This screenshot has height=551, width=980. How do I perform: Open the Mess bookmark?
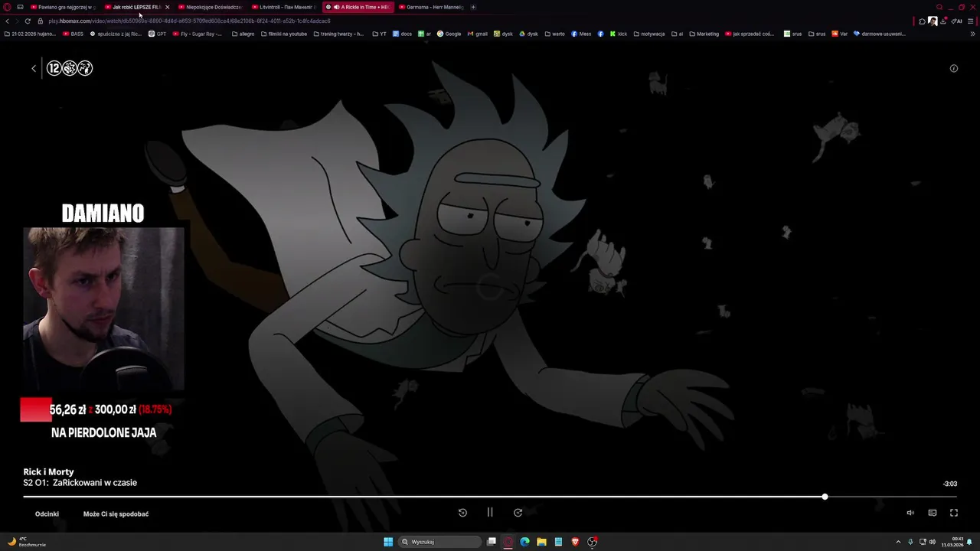click(x=581, y=34)
